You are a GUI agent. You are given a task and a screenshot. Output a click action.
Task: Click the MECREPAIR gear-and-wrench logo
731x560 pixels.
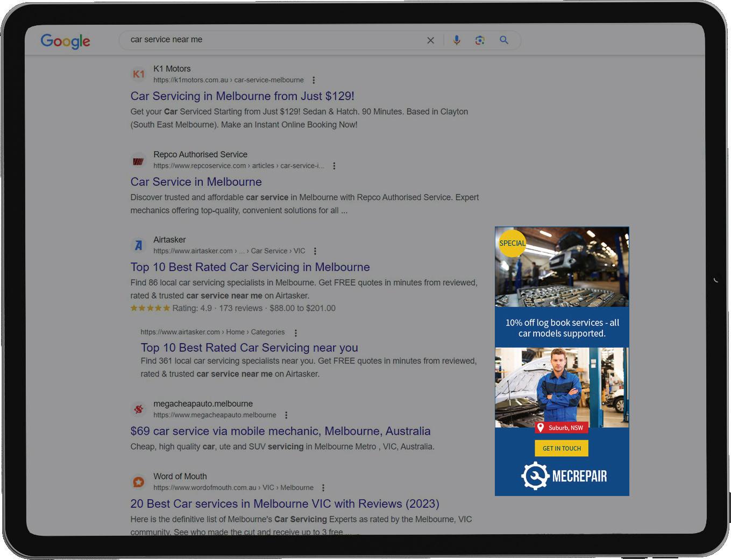(535, 476)
